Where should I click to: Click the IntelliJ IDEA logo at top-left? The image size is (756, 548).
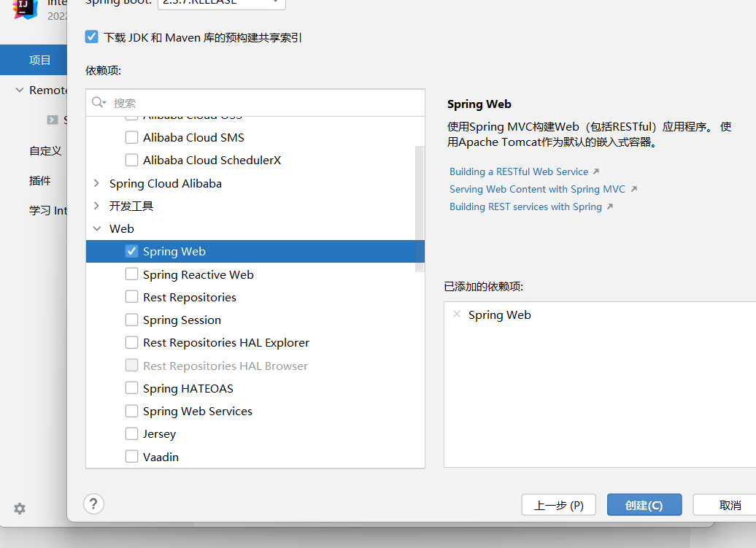tap(24, 10)
